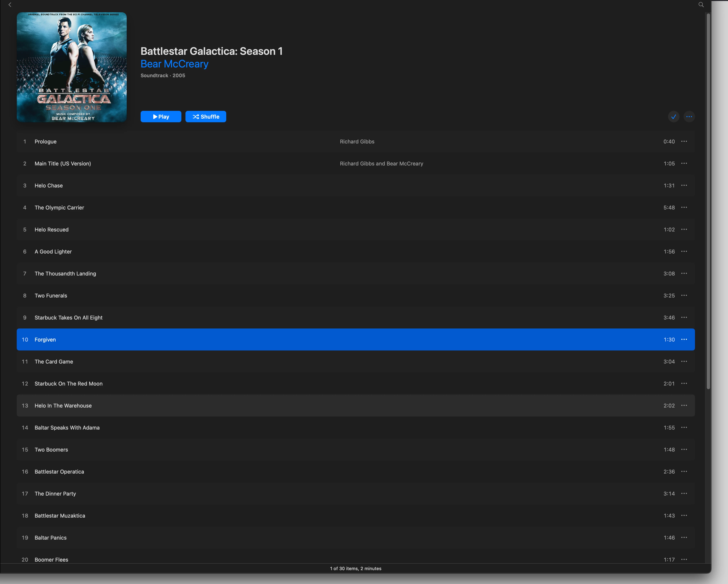Open the Prologue track options ellipsis
The image size is (728, 584).
[684, 141]
